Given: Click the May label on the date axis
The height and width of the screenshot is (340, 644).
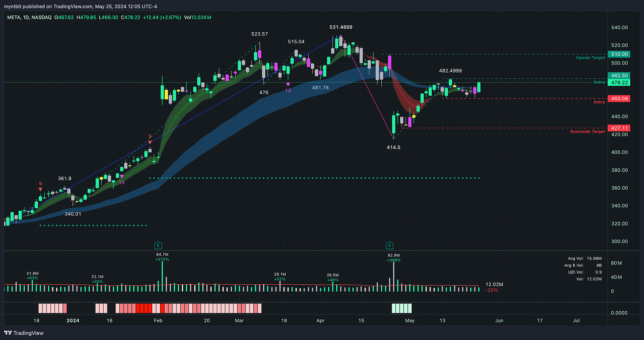Looking at the screenshot, I should 410,320.
